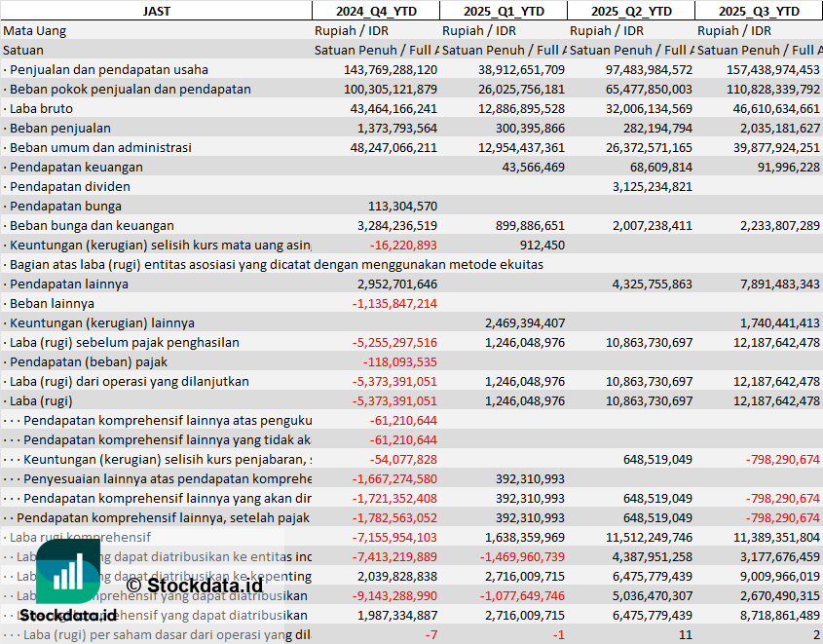Select the red value -1,667,274,580

click(x=394, y=478)
